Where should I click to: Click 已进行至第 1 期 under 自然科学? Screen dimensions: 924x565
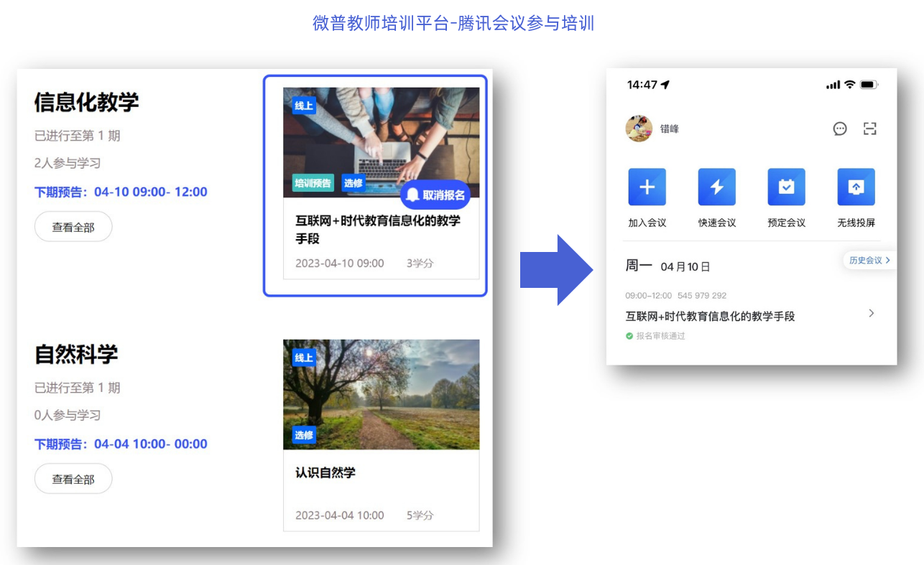click(x=78, y=388)
